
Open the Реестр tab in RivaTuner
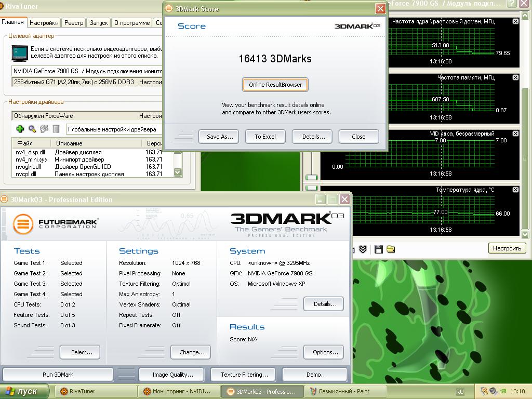(x=74, y=23)
